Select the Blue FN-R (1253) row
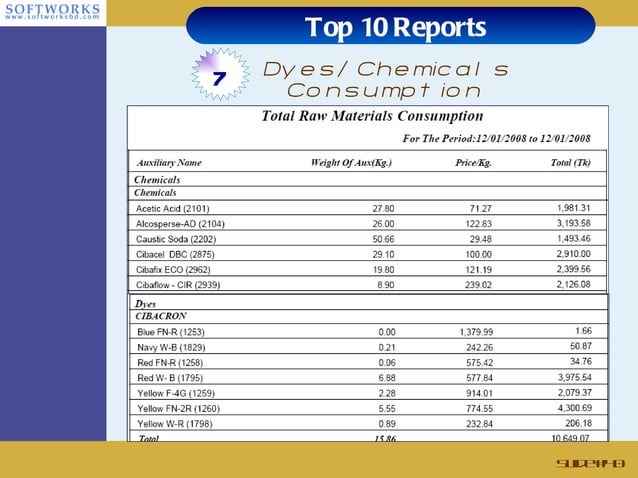638x478 pixels. (x=369, y=332)
